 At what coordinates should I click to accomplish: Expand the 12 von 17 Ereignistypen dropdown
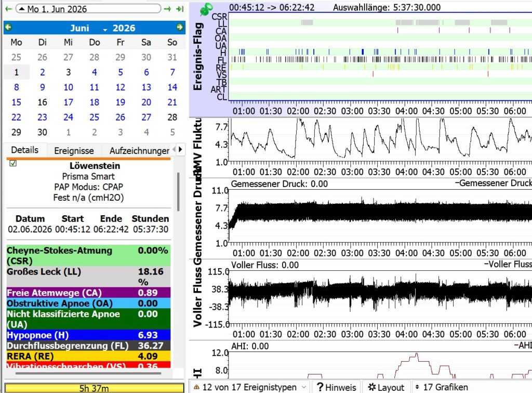click(249, 387)
